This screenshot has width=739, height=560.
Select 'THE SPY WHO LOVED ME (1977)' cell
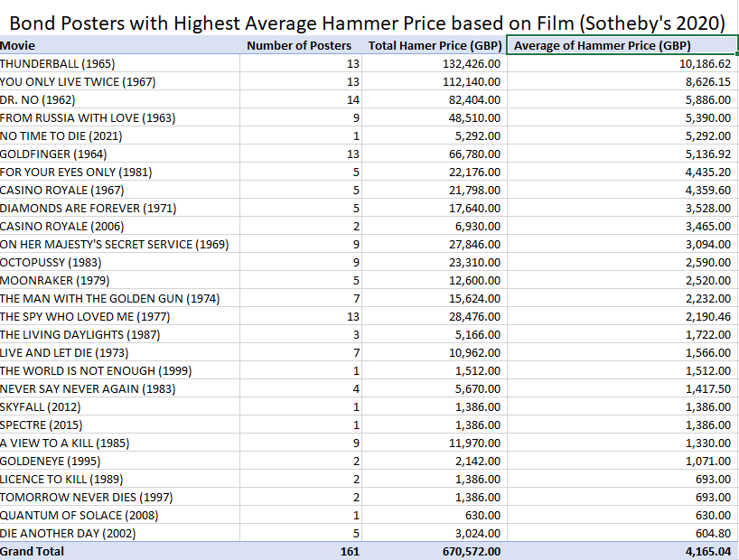(85, 317)
